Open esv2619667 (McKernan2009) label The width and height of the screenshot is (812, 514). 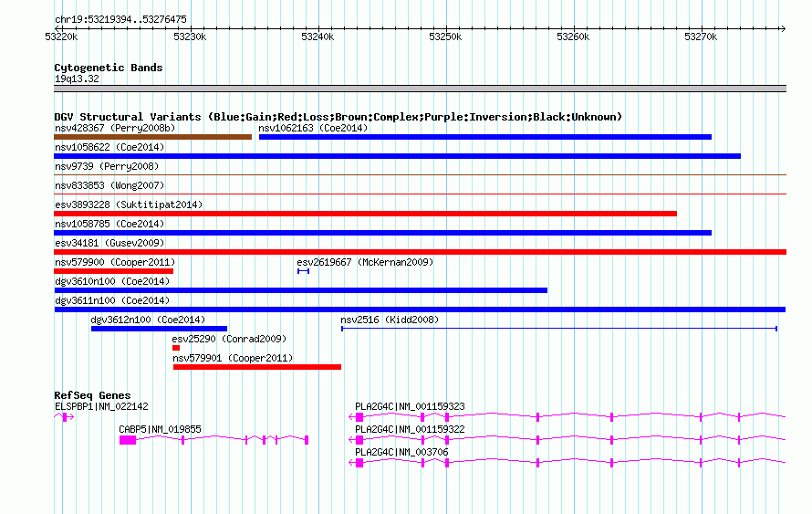(x=365, y=262)
